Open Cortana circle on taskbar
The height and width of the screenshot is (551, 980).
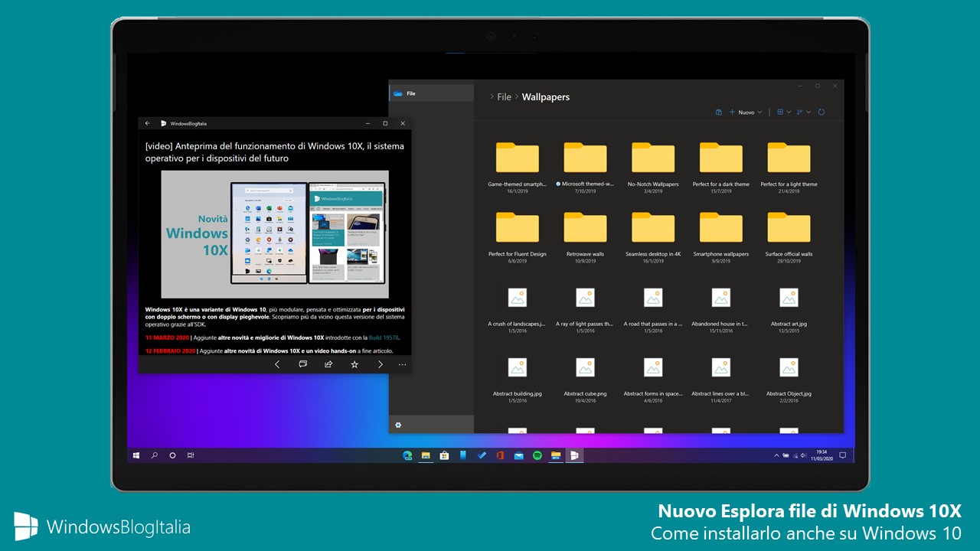172,455
